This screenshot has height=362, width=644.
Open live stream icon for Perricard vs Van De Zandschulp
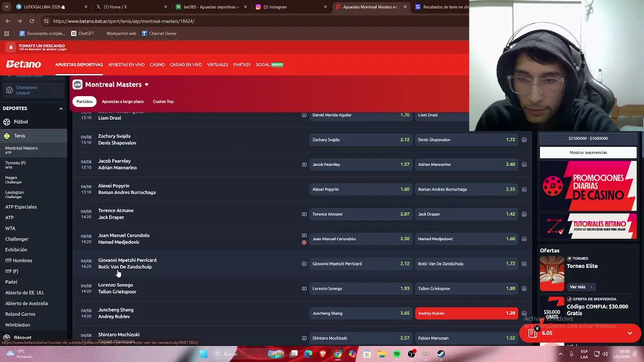[304, 263]
